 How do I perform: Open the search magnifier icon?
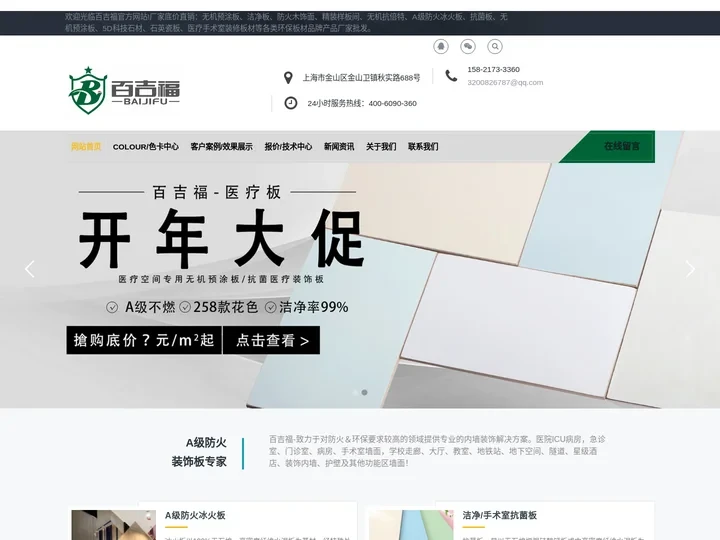click(x=495, y=46)
